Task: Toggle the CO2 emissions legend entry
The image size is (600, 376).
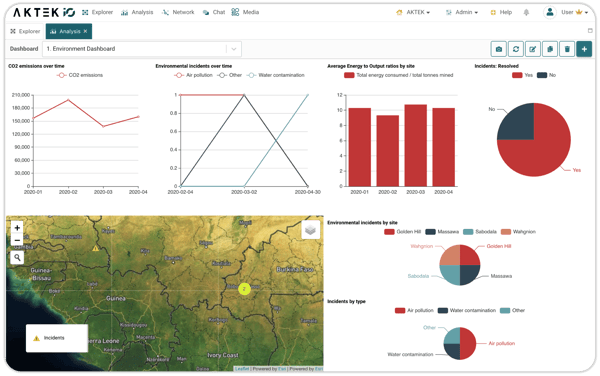Action: click(x=80, y=75)
